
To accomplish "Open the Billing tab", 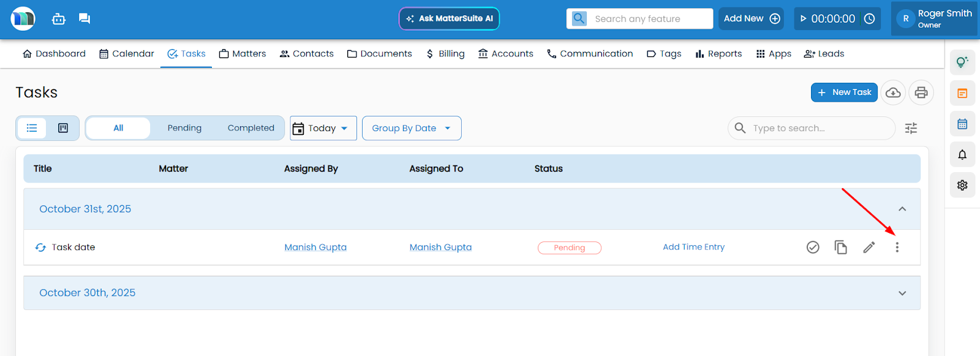I will coord(445,54).
